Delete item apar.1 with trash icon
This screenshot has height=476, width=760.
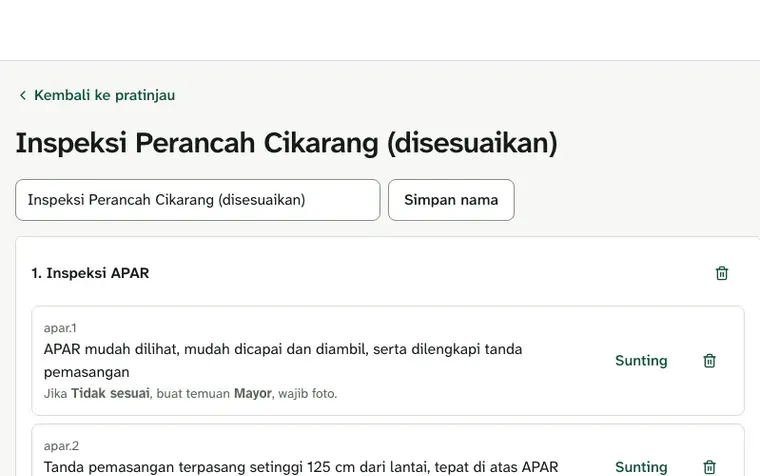pyautogui.click(x=709, y=361)
